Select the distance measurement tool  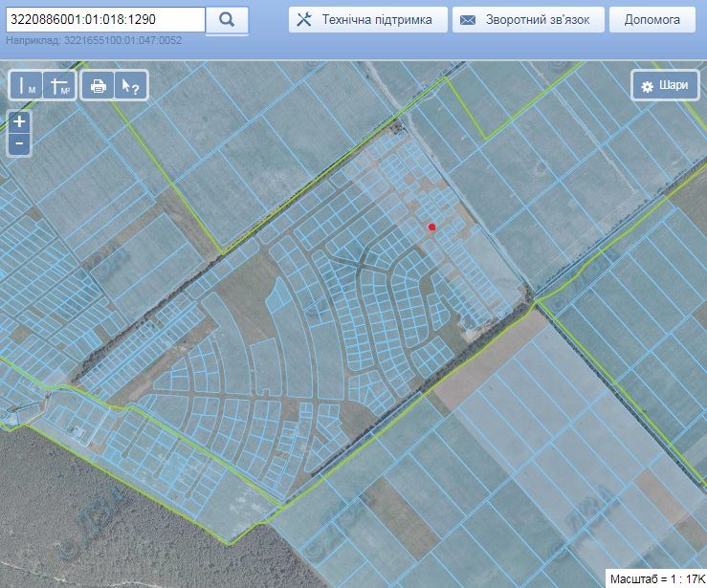pos(26,85)
